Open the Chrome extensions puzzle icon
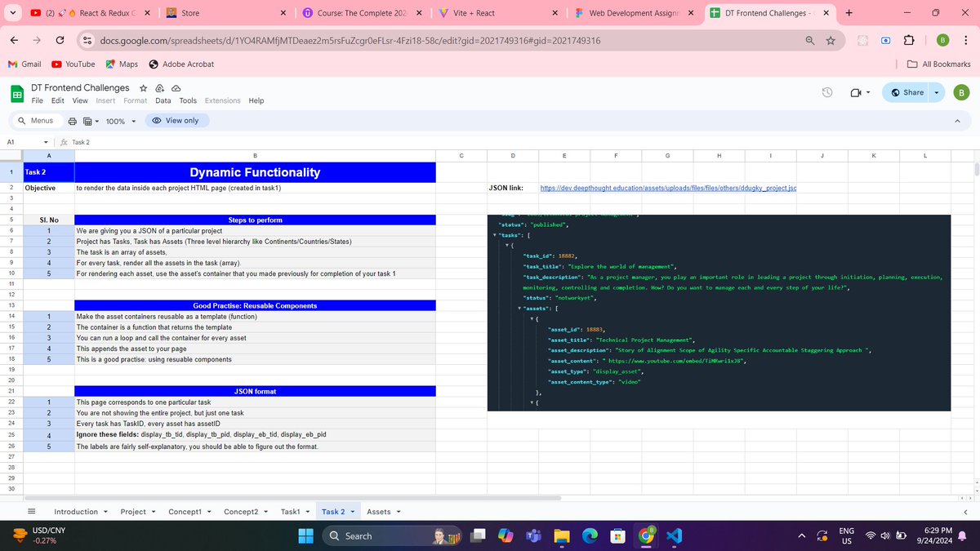Screen dimensions: 980x551 [x=908, y=41]
